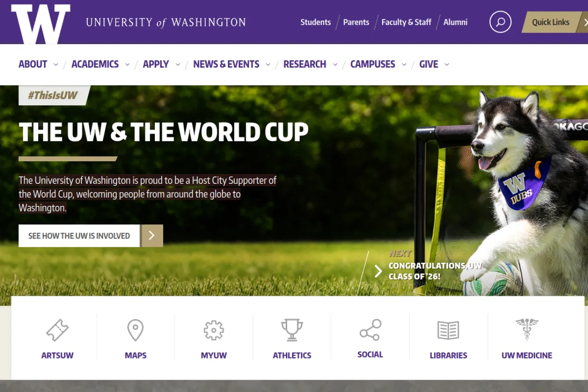Open the Maps location pin icon
Screen dimensions: 588x392
tap(136, 330)
